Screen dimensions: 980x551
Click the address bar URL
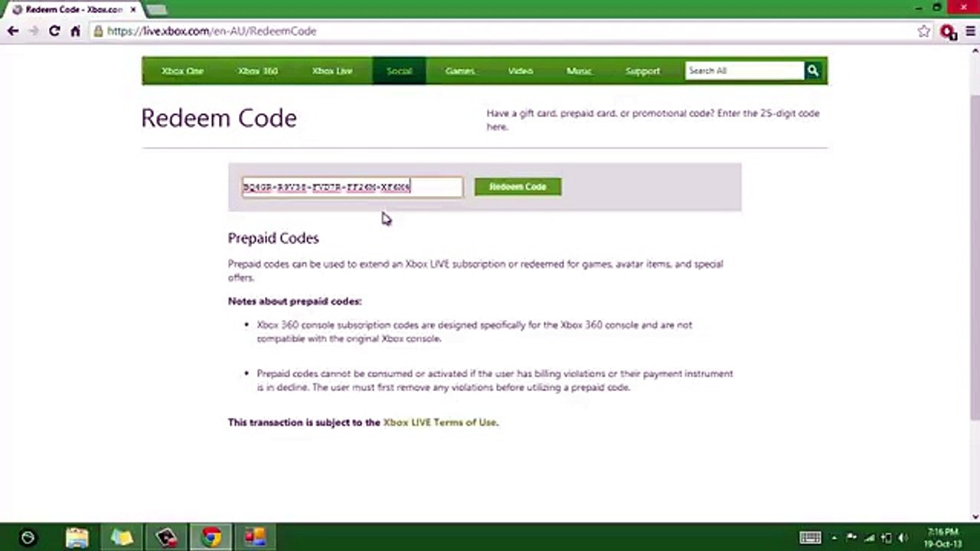[212, 31]
